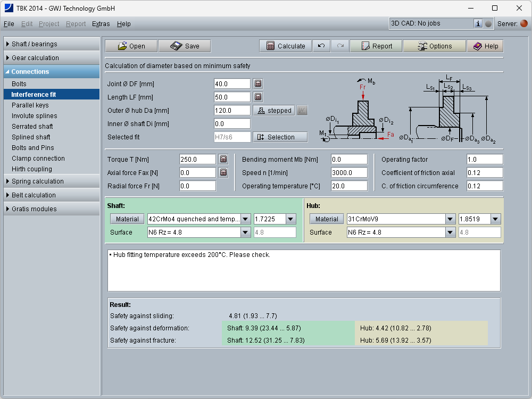Toggle the stepped hub button

pos(274,111)
